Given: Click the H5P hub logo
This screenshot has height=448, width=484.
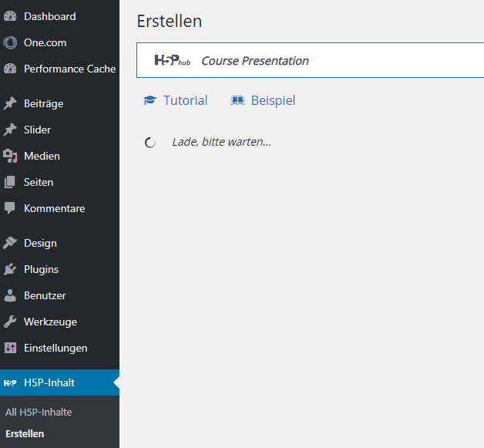Looking at the screenshot, I should click(172, 60).
